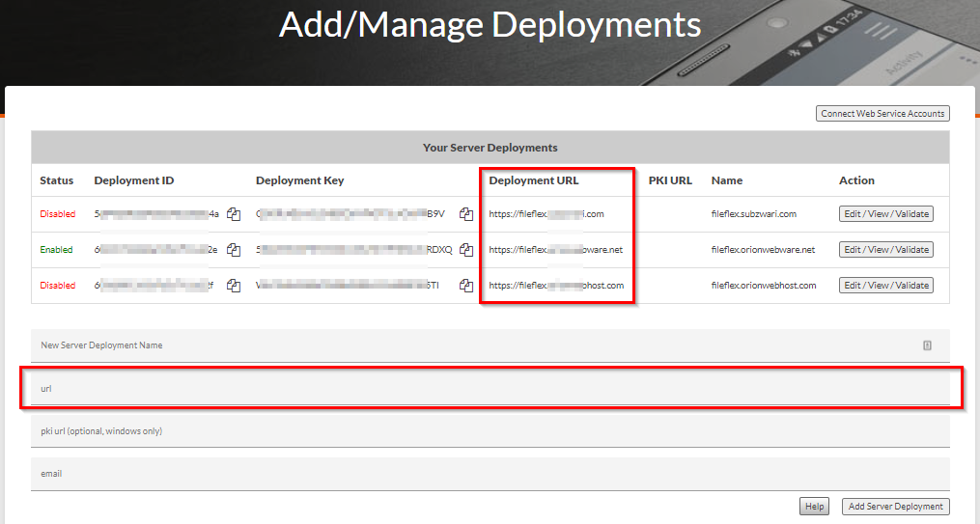
Task: Copy Deployment ID ending in 4a
Action: point(234,214)
